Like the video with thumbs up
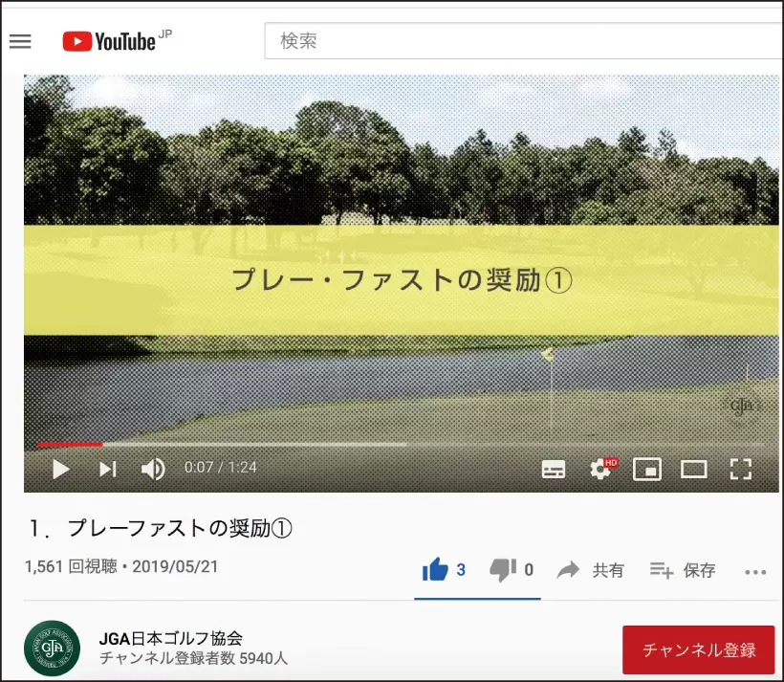784x682 pixels. [435, 569]
